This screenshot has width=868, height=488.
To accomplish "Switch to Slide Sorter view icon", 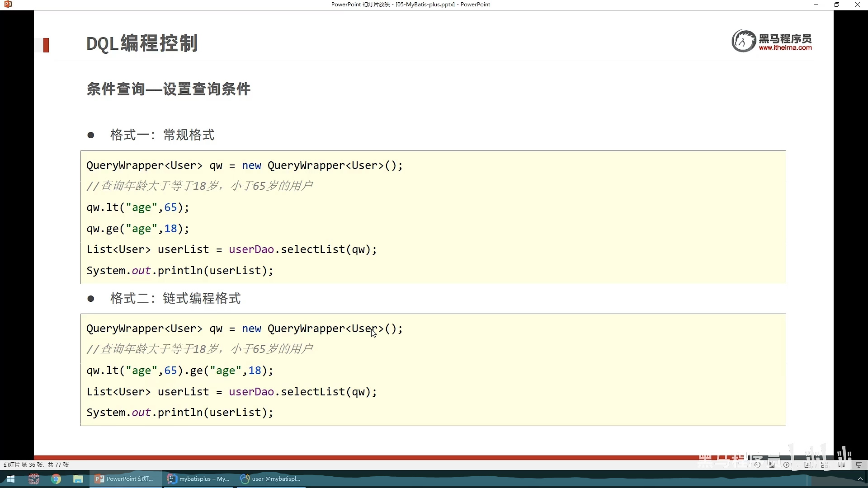I will (825, 465).
